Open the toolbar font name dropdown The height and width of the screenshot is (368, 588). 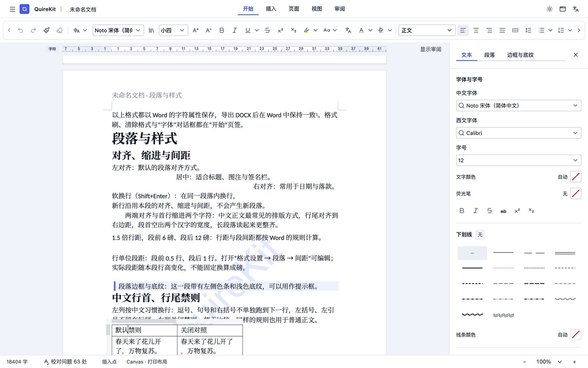coord(118,30)
